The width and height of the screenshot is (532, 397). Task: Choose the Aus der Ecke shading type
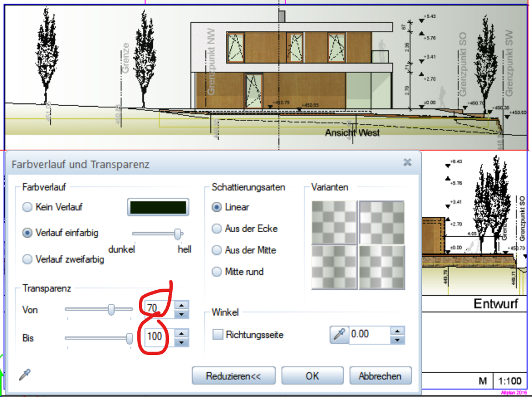pyautogui.click(x=217, y=229)
